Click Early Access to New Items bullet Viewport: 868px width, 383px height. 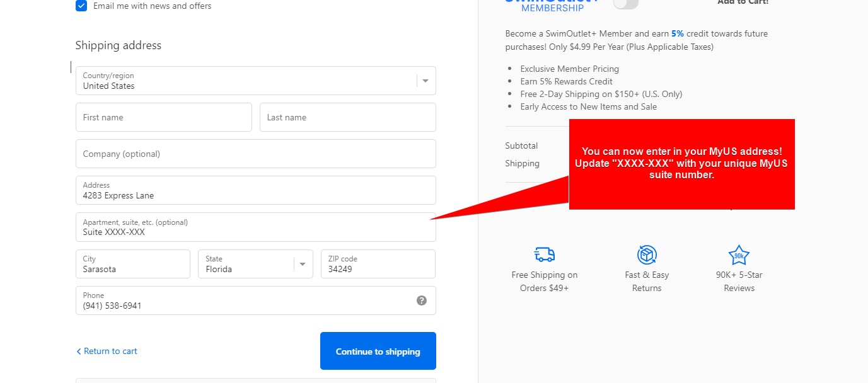589,106
